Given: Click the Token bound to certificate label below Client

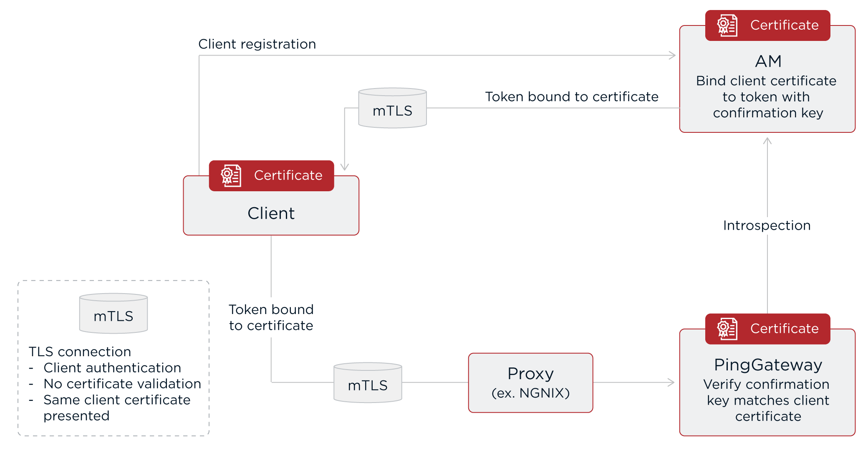Looking at the screenshot, I should point(271,317).
